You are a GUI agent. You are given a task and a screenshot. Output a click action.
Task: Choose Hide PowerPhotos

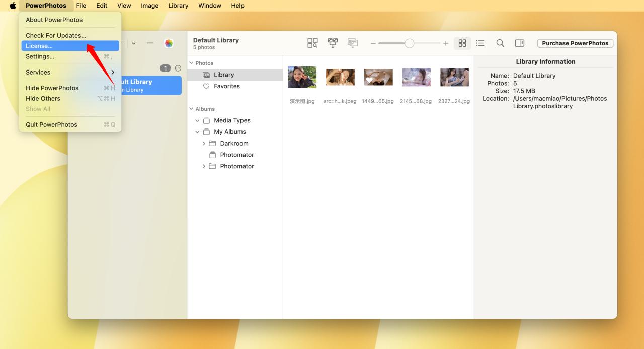[70, 88]
